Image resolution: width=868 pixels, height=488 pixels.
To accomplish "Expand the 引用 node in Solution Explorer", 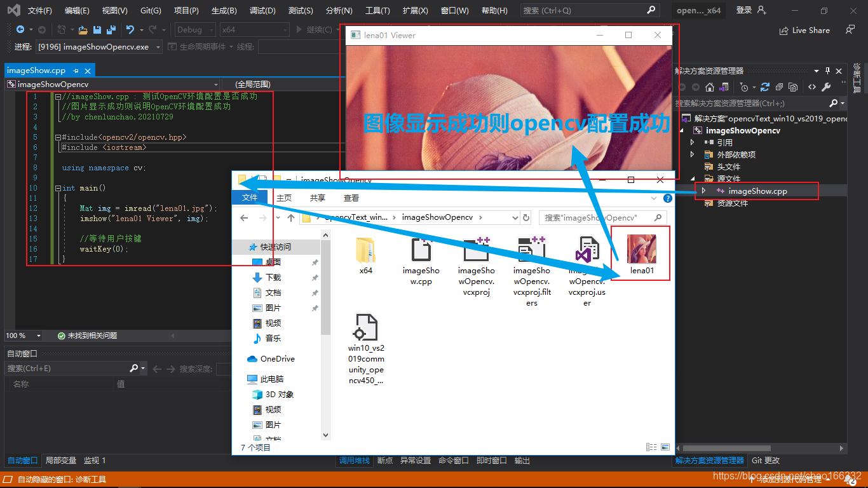I will (x=693, y=142).
